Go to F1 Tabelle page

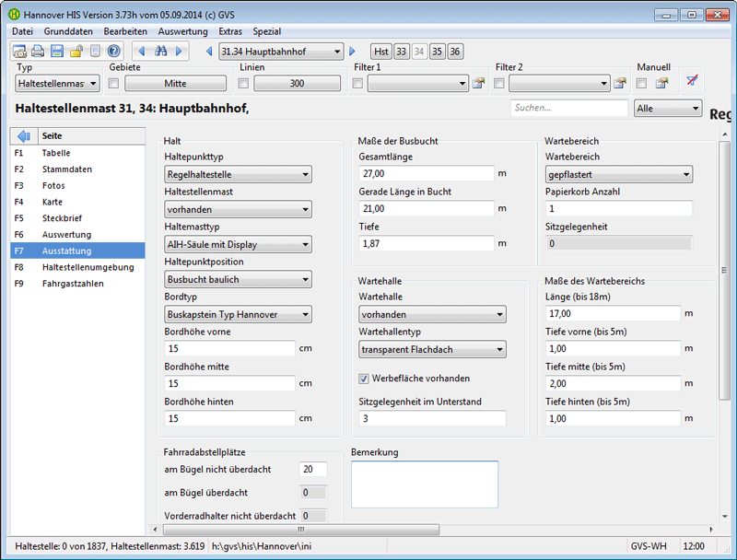pos(77,153)
